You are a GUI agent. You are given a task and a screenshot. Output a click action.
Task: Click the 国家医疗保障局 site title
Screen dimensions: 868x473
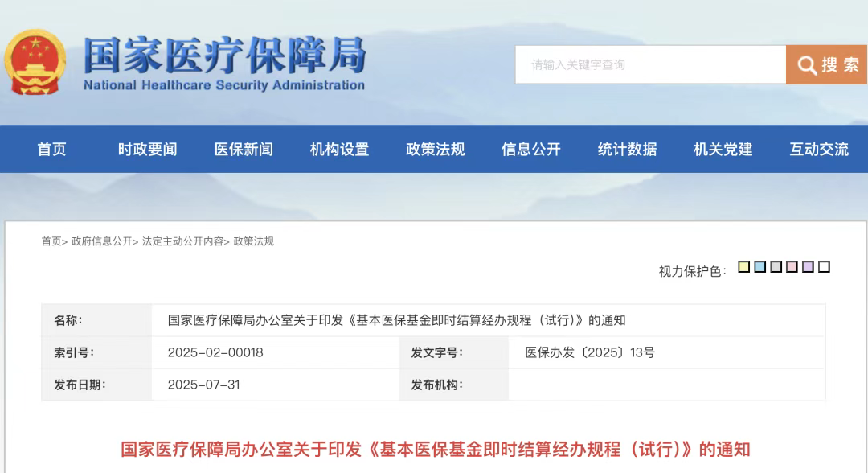coord(225,56)
